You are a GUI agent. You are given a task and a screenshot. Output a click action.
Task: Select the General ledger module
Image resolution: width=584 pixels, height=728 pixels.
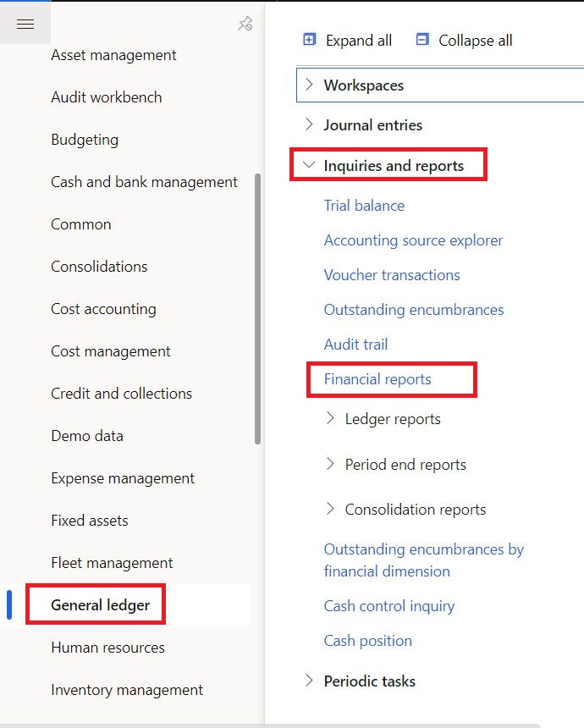(x=95, y=604)
